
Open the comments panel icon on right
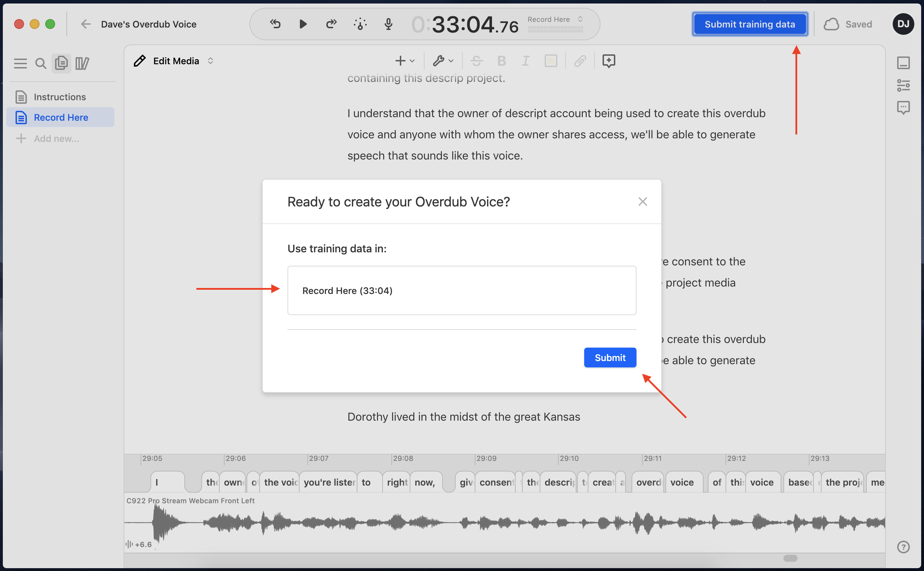[x=903, y=108]
